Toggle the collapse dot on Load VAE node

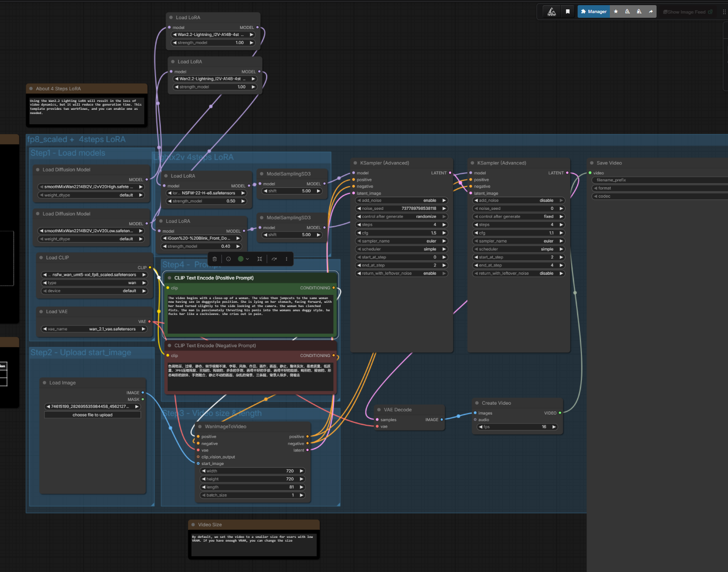(41, 312)
